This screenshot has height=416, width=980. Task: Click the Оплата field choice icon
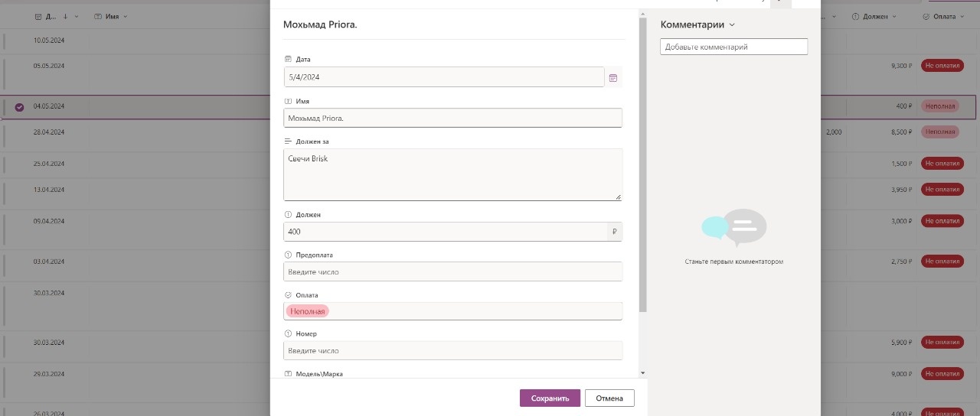pyautogui.click(x=288, y=294)
